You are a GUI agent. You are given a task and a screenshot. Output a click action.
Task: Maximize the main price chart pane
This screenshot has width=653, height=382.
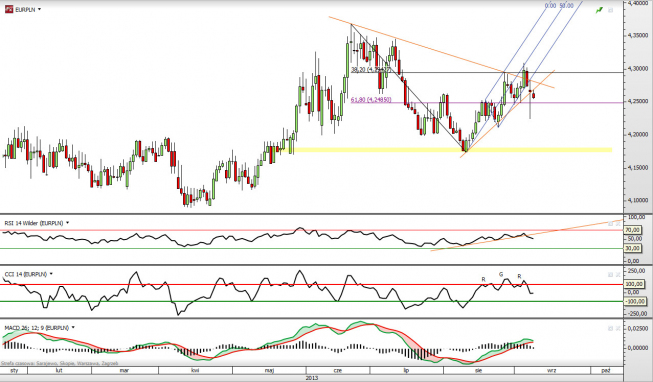click(611, 10)
